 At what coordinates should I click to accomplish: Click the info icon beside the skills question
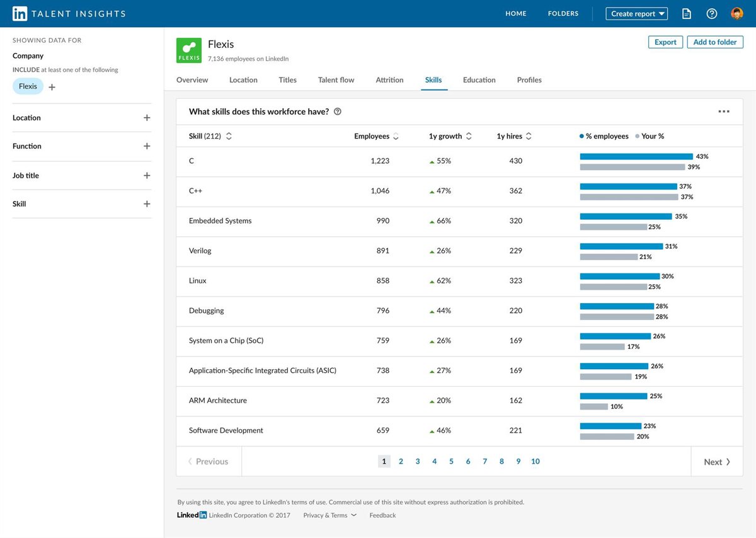pyautogui.click(x=338, y=112)
